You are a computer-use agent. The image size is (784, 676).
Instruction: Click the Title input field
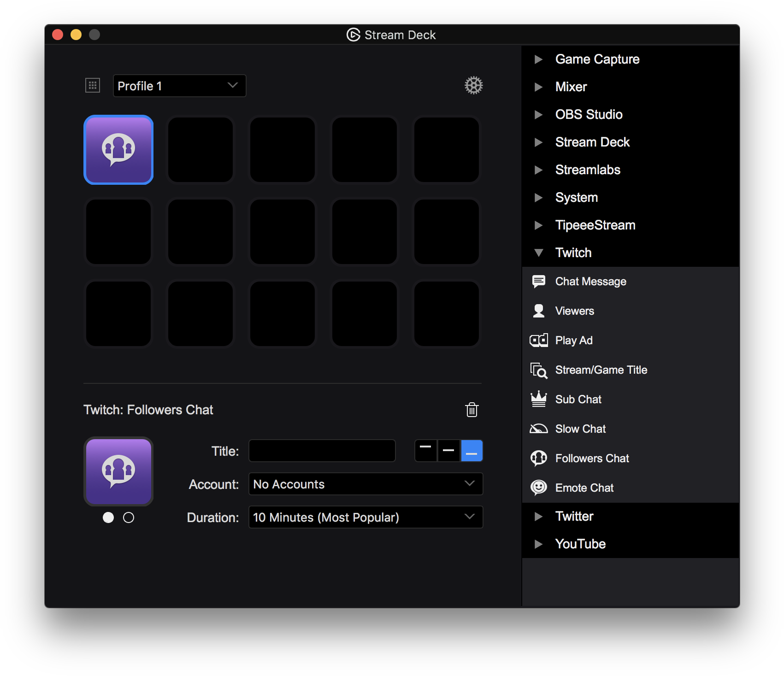coord(321,451)
